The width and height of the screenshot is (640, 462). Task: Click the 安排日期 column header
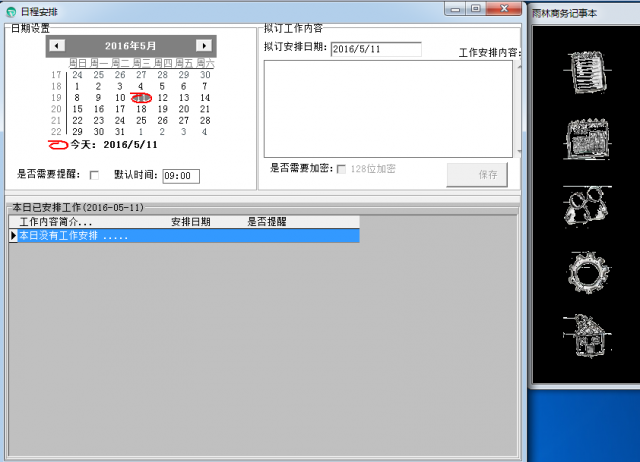point(191,222)
